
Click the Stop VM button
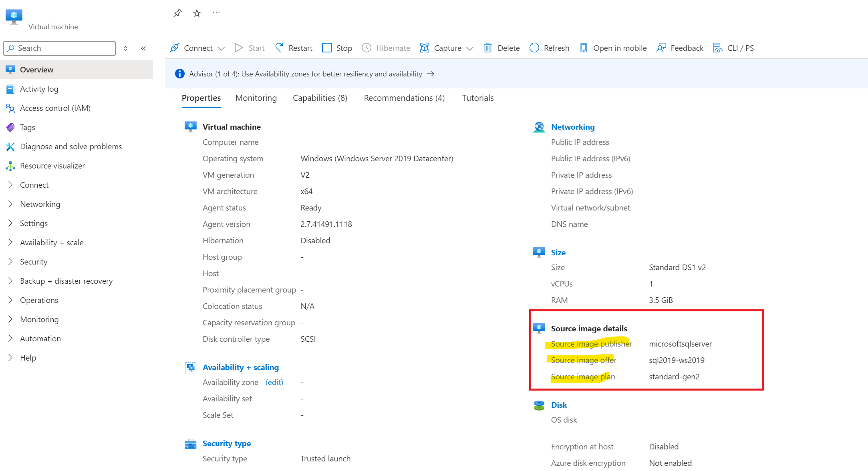click(x=337, y=48)
